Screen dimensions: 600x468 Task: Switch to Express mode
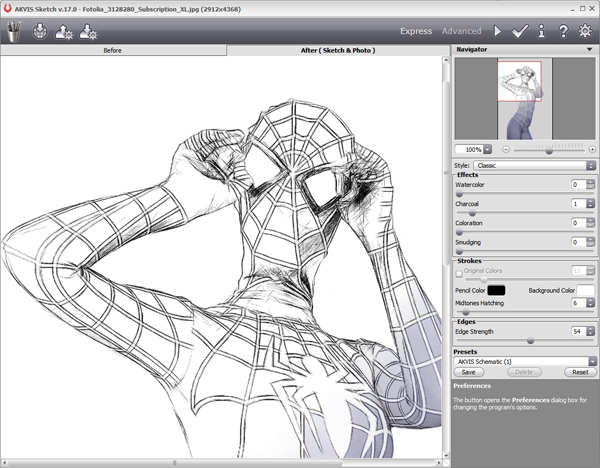tap(416, 31)
